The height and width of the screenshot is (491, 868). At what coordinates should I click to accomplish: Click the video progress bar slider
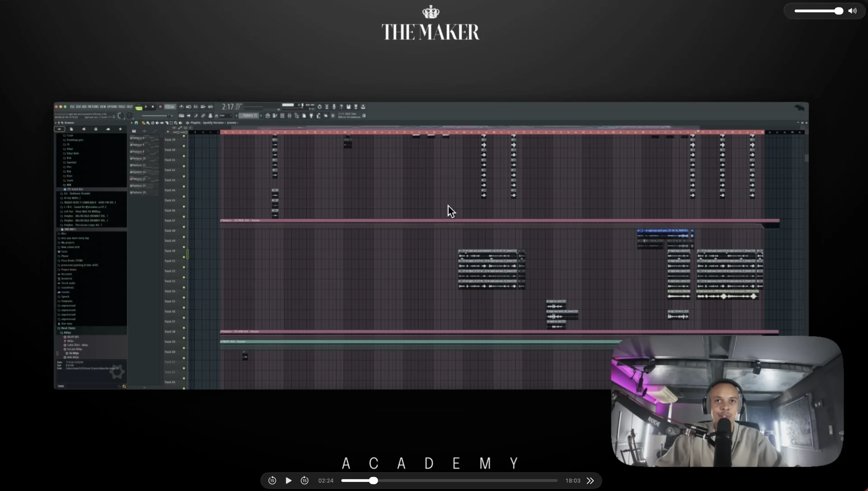[449, 481]
